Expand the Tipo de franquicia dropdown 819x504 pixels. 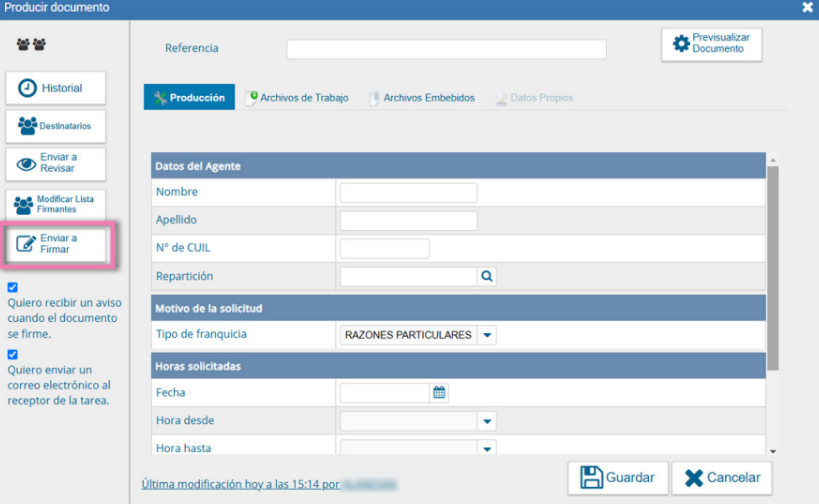click(486, 335)
